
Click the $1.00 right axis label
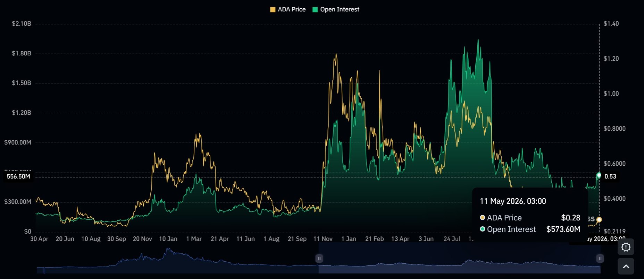[611, 94]
